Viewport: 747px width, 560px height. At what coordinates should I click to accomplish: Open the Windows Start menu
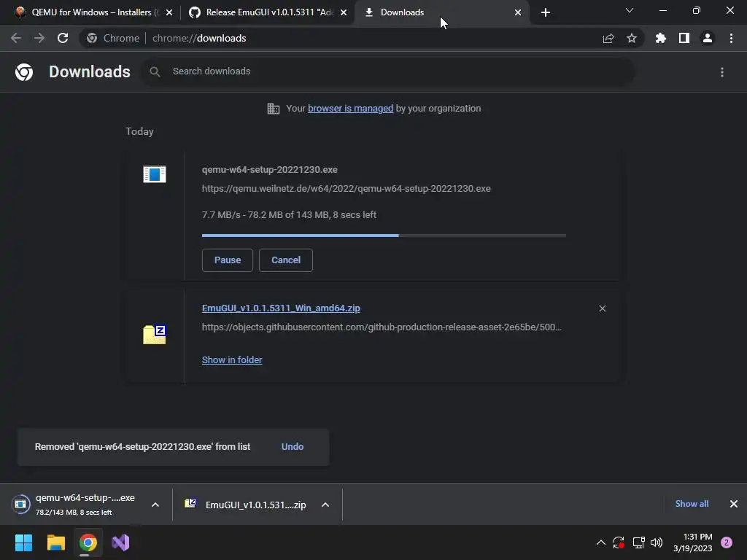coord(23,542)
